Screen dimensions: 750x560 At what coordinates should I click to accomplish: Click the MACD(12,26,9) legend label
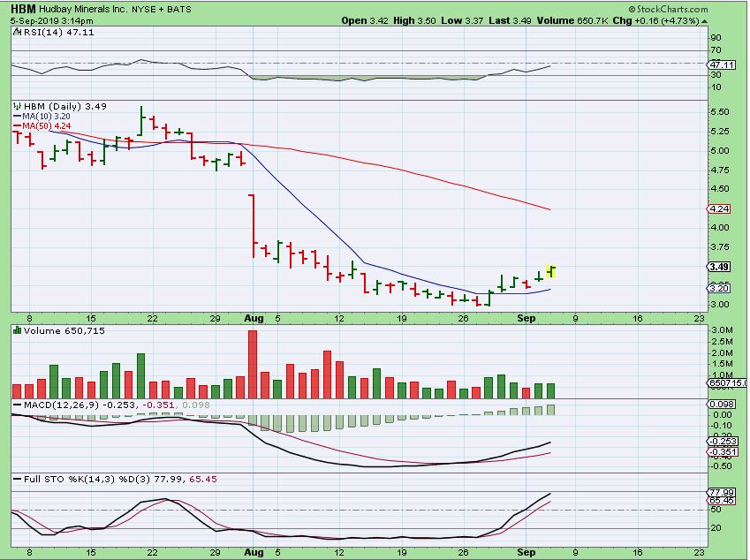click(61, 405)
